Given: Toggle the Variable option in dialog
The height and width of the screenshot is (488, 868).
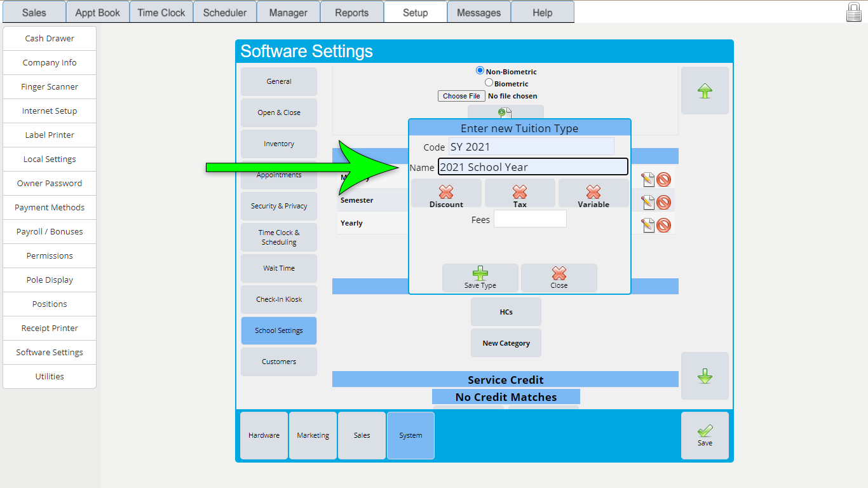Looking at the screenshot, I should (593, 193).
